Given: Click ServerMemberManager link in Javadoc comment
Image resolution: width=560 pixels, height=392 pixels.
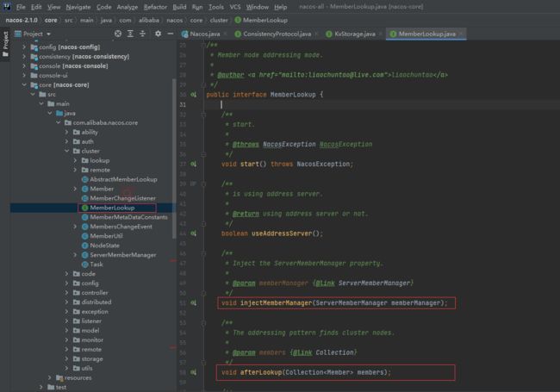Looking at the screenshot, I should pos(374,283).
